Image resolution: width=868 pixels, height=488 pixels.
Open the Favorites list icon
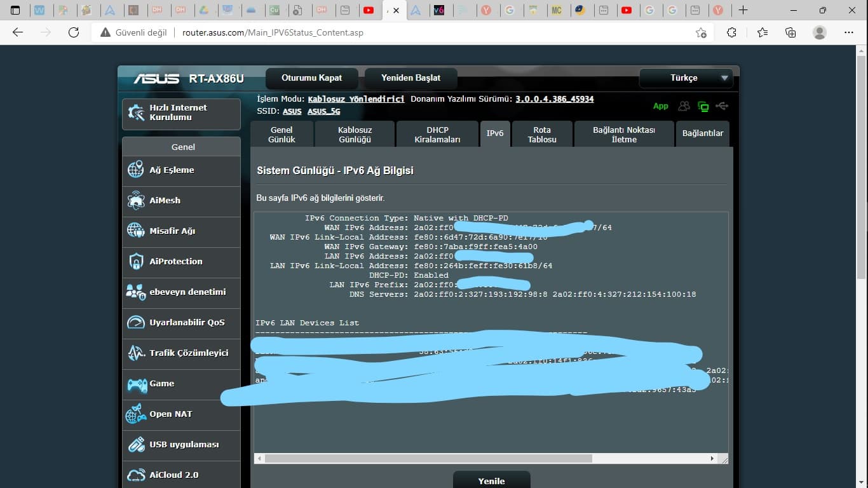pos(762,32)
